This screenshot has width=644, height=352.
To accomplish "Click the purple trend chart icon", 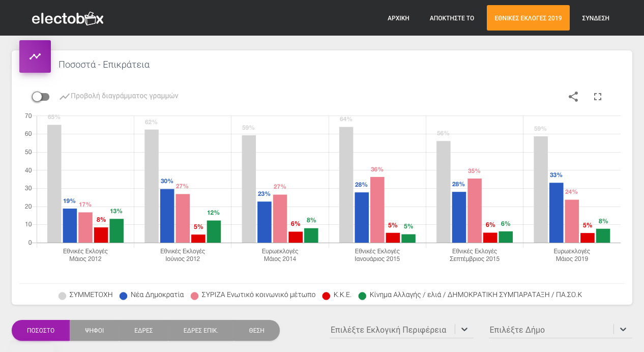I will point(35,56).
